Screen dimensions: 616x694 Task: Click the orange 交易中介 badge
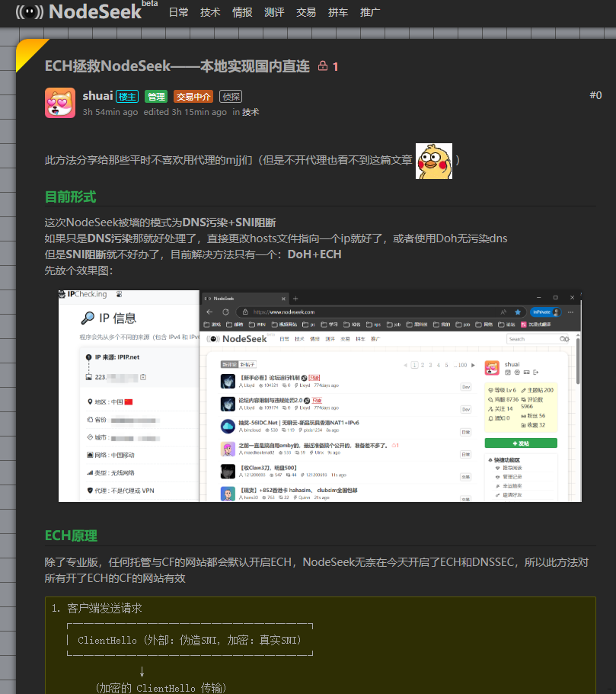[x=193, y=97]
